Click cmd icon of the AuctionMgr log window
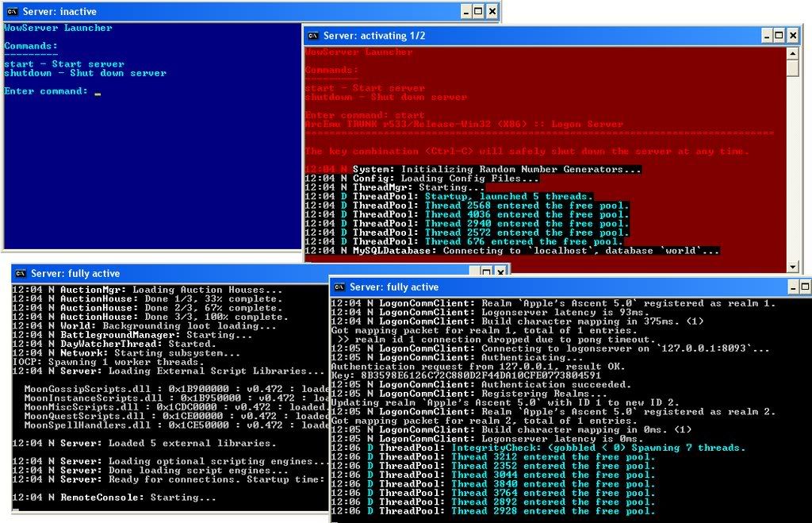The image size is (812, 523). point(21,273)
